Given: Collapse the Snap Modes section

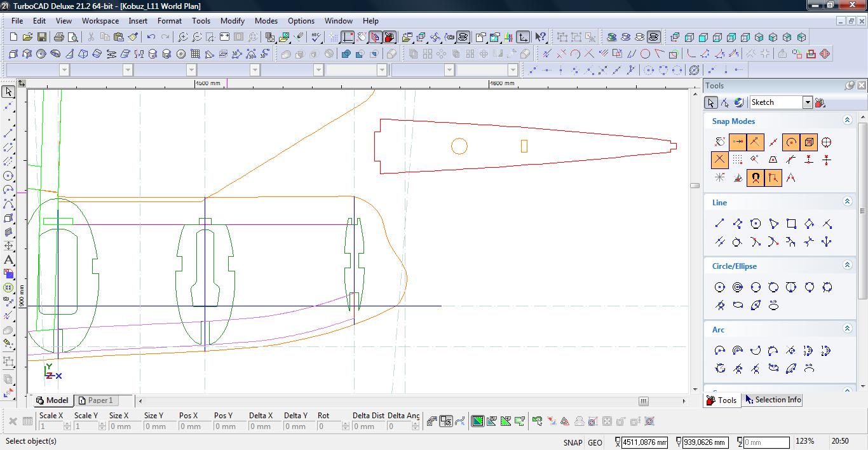Looking at the screenshot, I should pos(847,120).
